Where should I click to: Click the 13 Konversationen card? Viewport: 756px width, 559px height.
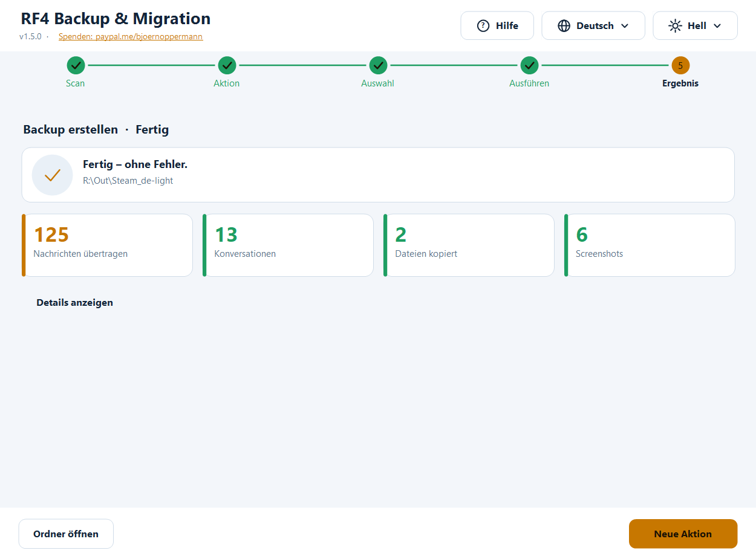[288, 245]
